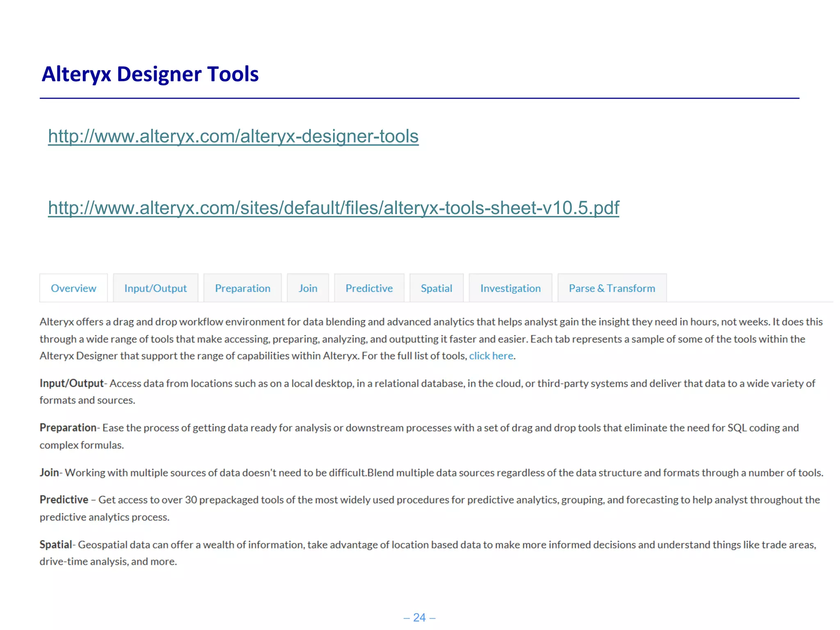Switch to the Predictive tab
This screenshot has width=840, height=630.
tap(369, 288)
